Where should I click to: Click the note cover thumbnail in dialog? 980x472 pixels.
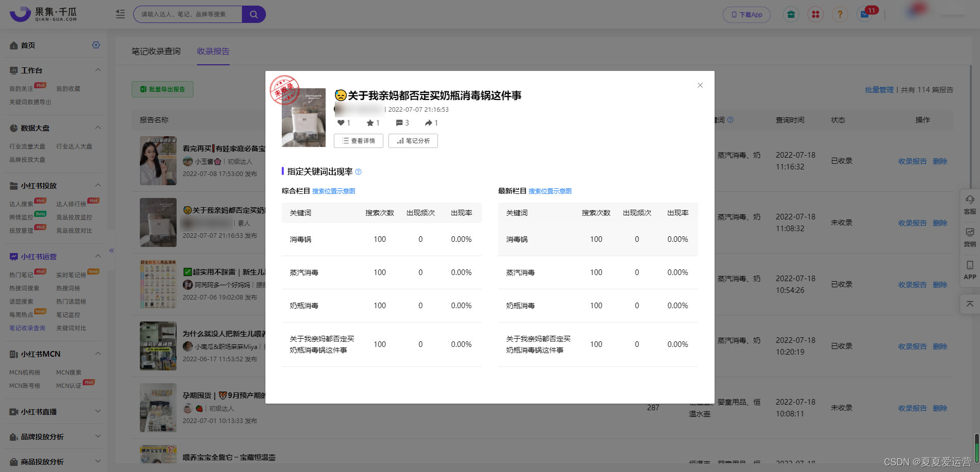[x=304, y=117]
